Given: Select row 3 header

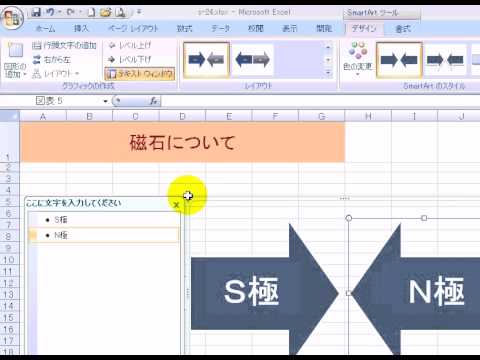Looking at the screenshot, I should [9, 179].
